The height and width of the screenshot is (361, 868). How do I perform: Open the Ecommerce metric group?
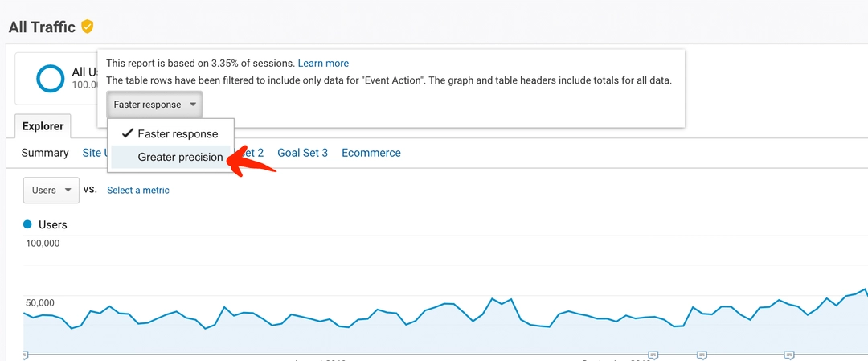tap(371, 153)
